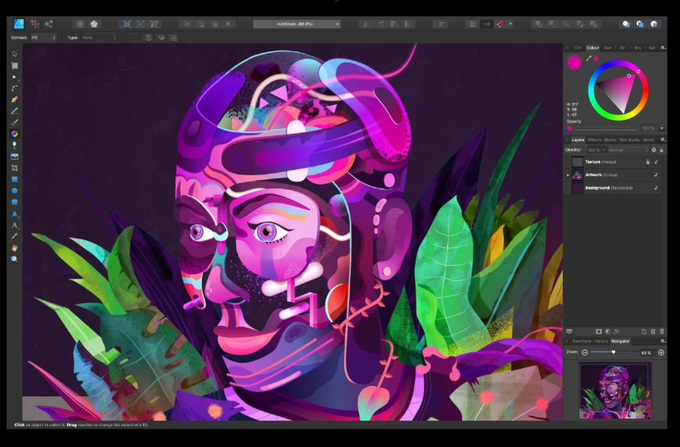Click the Adjustments icon below layers

coord(608,332)
